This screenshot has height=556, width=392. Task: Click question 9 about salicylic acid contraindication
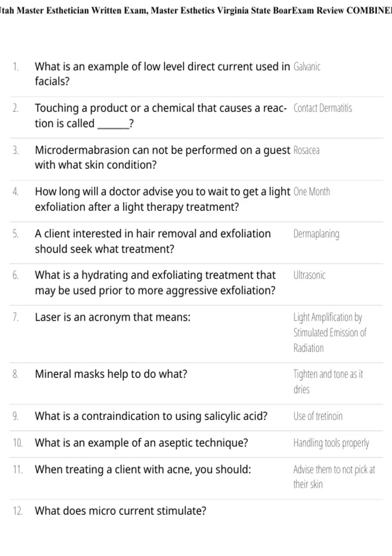pyautogui.click(x=151, y=416)
